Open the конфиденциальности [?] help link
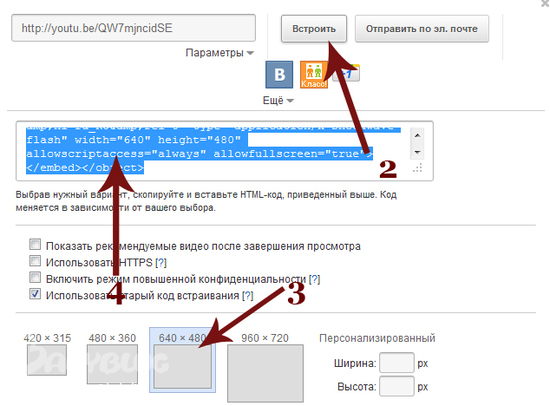550x406 pixels. [314, 279]
